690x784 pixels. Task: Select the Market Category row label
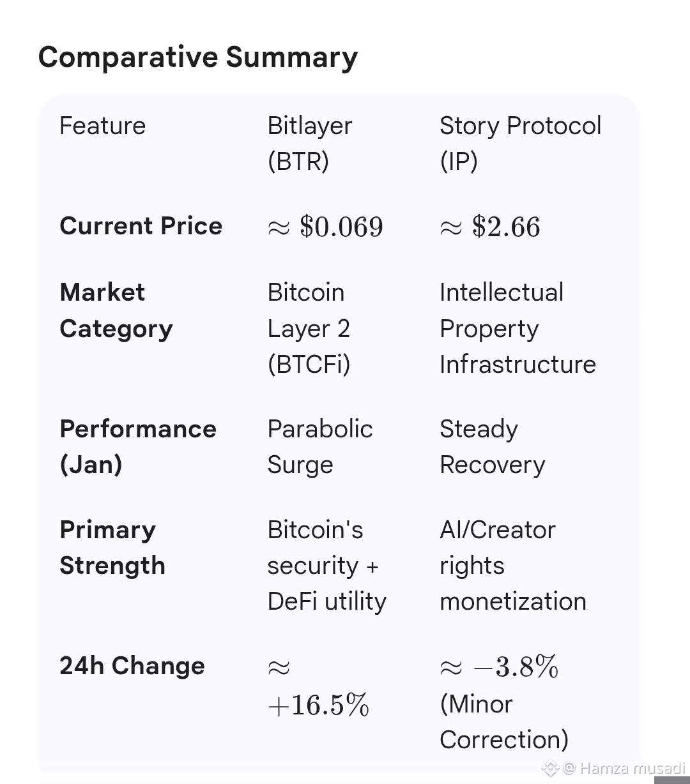click(x=116, y=310)
